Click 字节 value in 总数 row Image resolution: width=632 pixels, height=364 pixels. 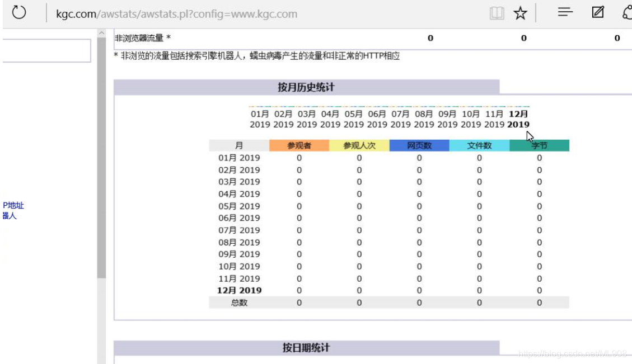click(539, 303)
